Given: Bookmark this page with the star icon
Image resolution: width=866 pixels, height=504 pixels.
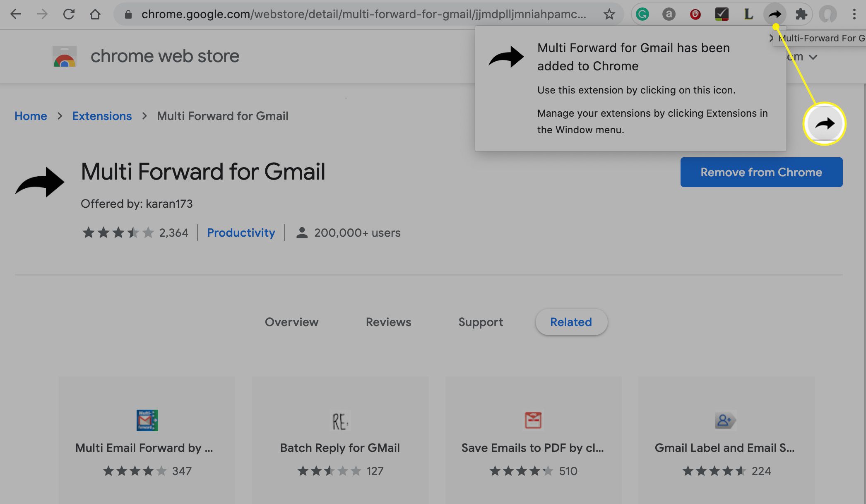Looking at the screenshot, I should [609, 14].
